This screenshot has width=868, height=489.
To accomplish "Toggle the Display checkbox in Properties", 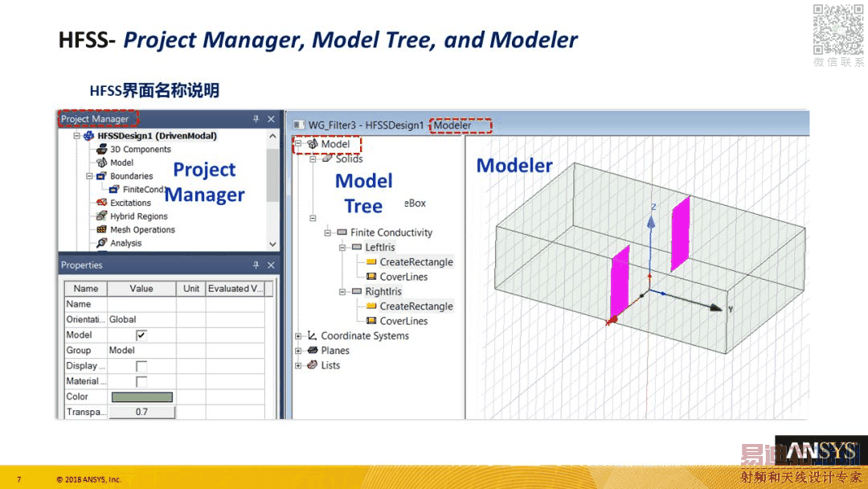I will pyautogui.click(x=141, y=366).
